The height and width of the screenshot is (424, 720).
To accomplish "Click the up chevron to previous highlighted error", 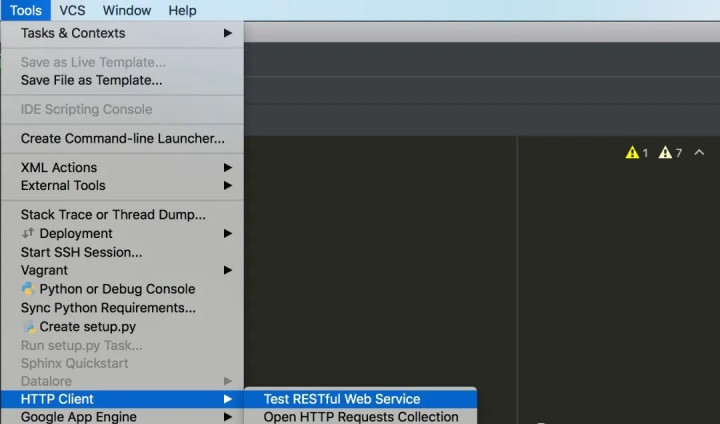I will point(699,152).
